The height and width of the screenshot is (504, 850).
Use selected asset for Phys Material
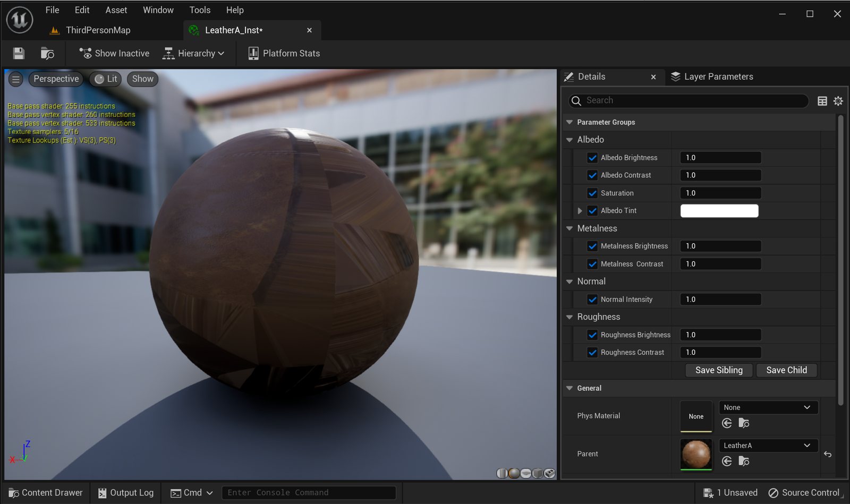click(x=727, y=423)
